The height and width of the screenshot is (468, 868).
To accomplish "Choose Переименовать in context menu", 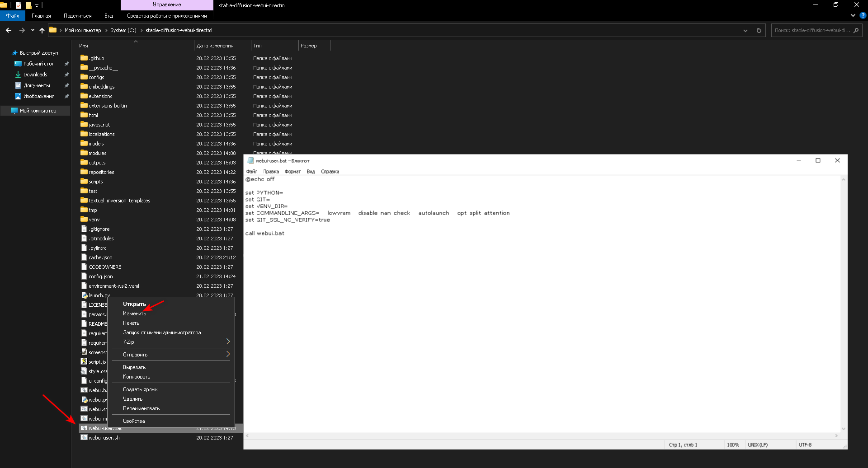I will [x=171, y=408].
